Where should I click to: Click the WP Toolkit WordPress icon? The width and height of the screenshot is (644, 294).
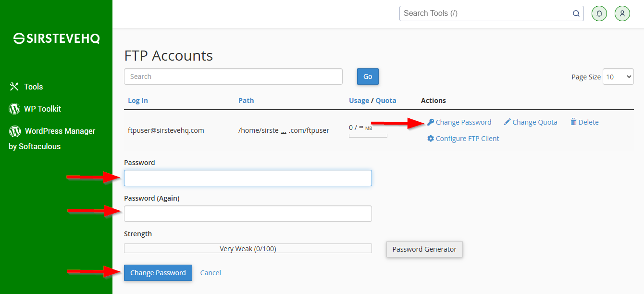pyautogui.click(x=14, y=109)
